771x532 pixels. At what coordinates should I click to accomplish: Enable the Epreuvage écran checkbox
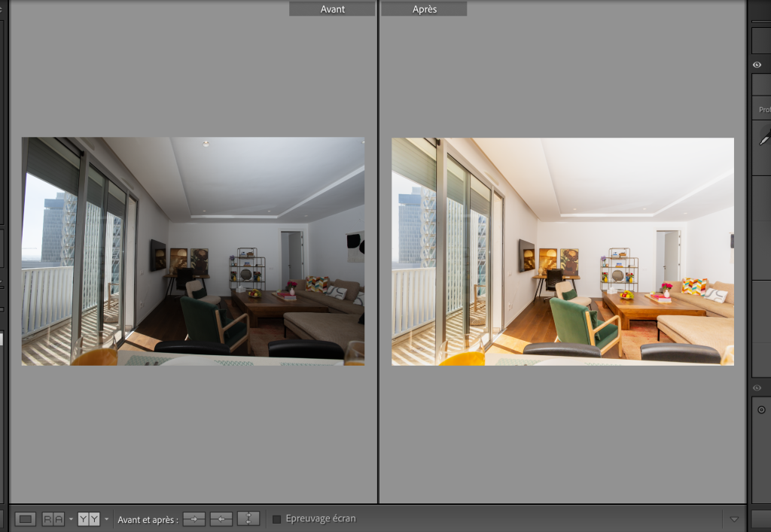click(276, 519)
